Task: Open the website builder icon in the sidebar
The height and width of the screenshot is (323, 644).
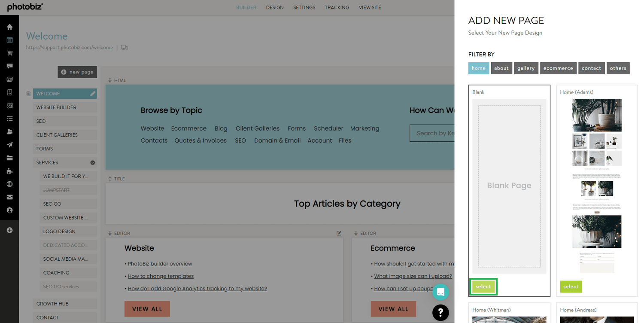Action: [9, 40]
